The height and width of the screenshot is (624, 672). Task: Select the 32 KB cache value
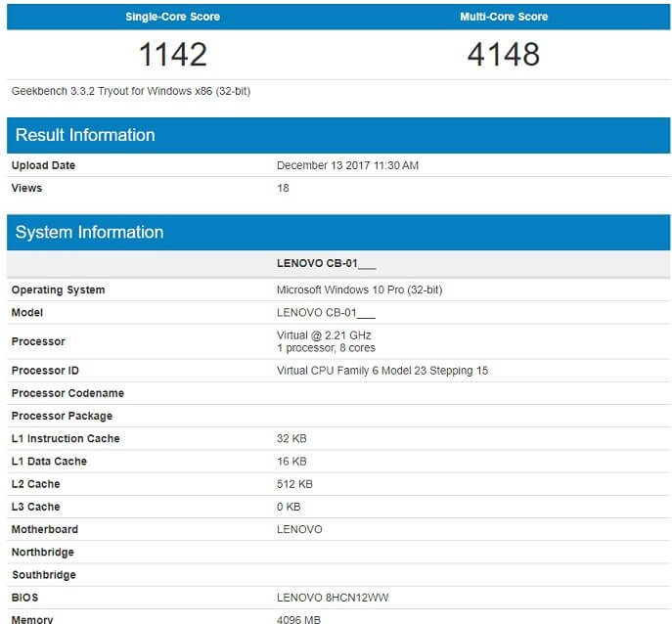pos(291,439)
